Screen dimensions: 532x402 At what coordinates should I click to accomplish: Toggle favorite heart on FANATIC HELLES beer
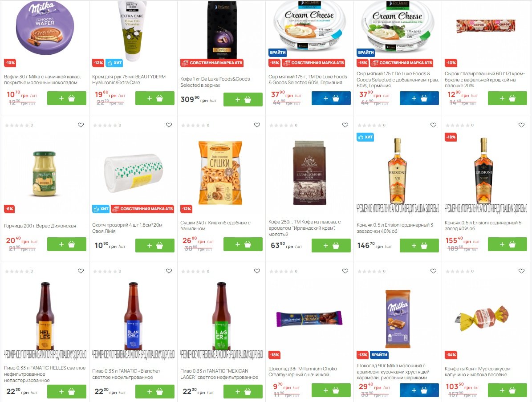point(81,271)
